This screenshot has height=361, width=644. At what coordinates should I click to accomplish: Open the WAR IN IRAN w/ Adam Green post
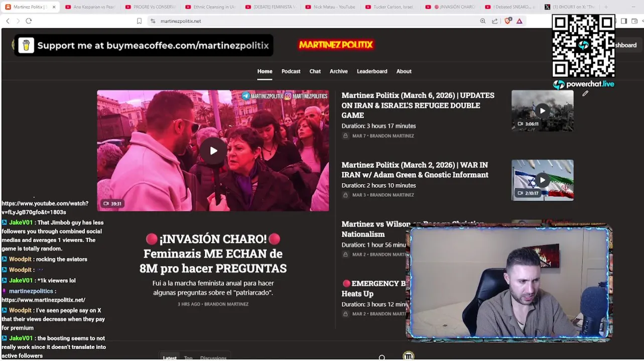(415, 169)
